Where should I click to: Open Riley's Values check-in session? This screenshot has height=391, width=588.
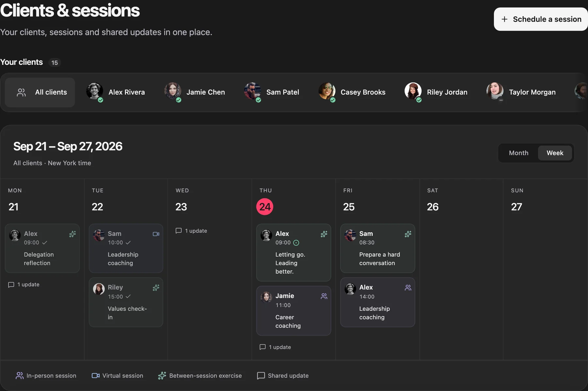pyautogui.click(x=126, y=302)
